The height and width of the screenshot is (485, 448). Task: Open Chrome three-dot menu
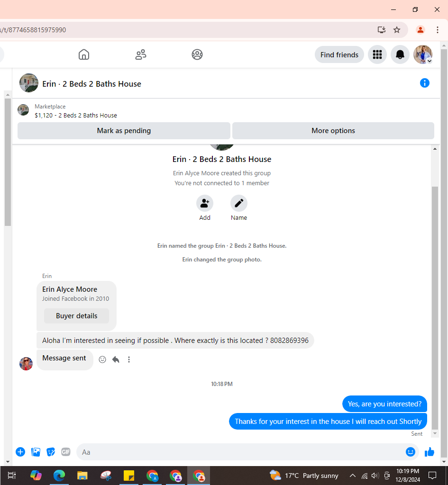[437, 30]
